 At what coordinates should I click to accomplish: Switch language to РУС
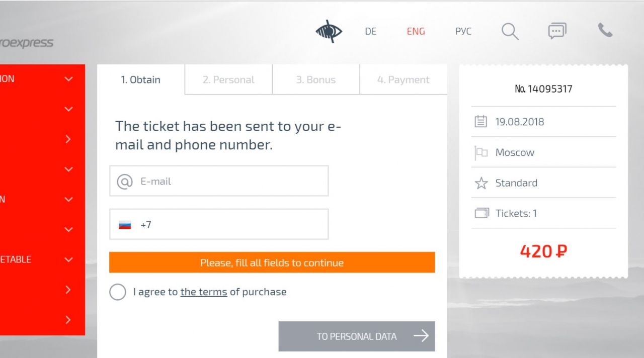(x=463, y=31)
